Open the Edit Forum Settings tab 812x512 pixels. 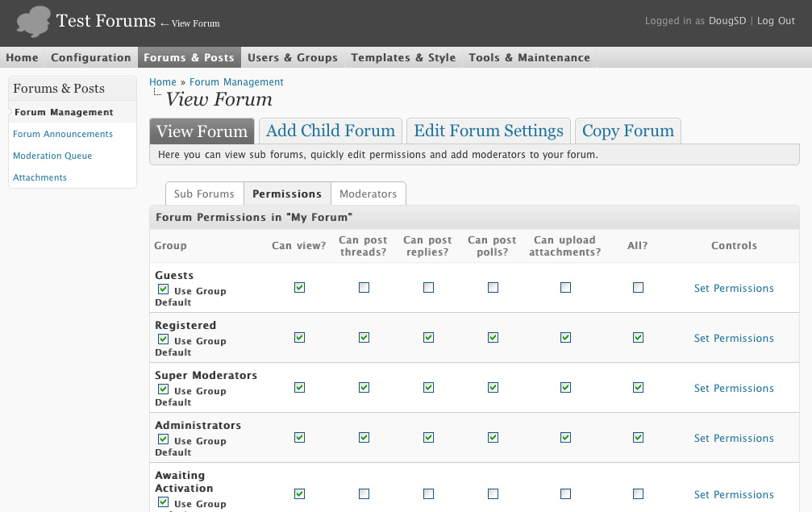(x=489, y=131)
